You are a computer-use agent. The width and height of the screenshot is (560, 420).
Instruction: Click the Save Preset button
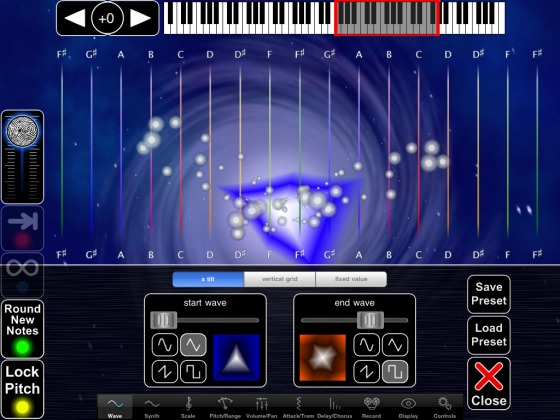point(489,294)
